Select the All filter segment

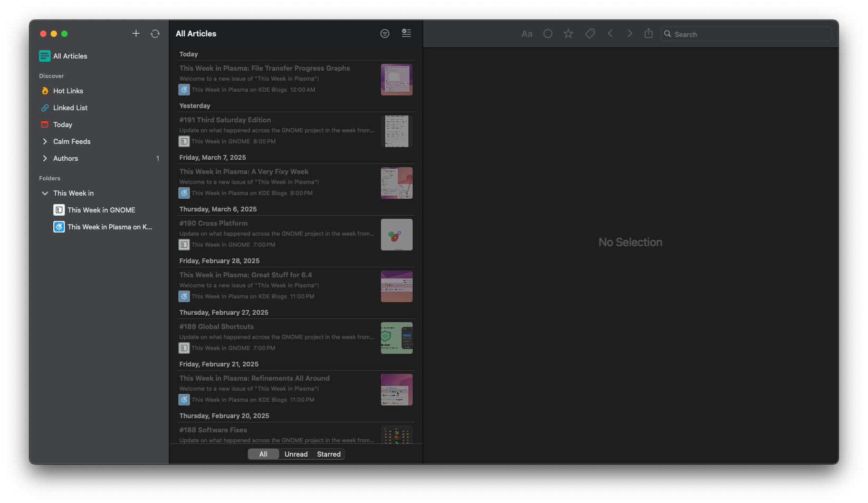click(263, 454)
